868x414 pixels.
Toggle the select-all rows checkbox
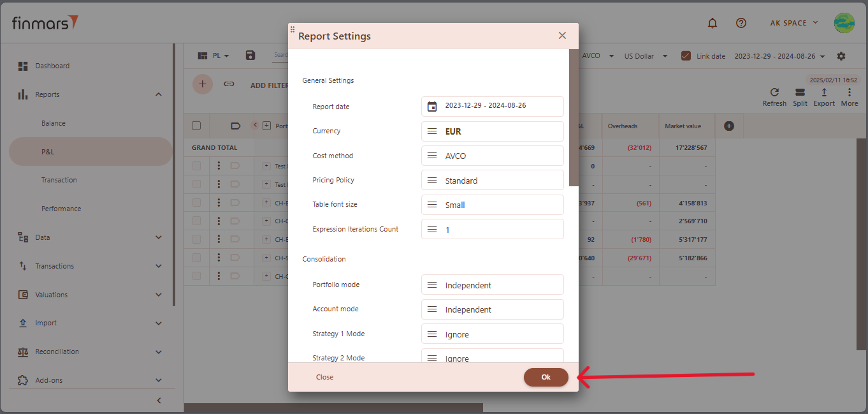click(196, 126)
